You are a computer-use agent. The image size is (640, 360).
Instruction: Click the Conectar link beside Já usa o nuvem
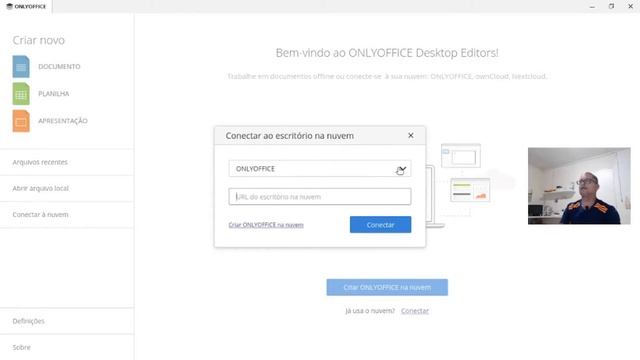click(415, 311)
